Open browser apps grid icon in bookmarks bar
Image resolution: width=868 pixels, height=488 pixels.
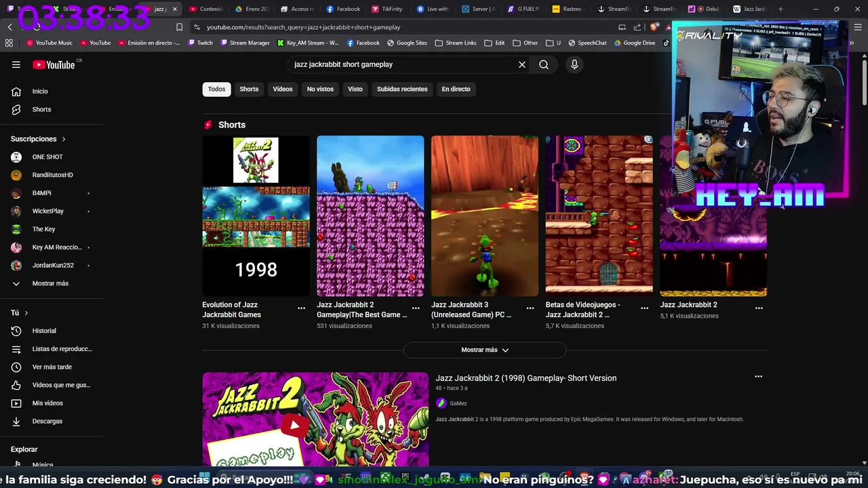point(9,43)
